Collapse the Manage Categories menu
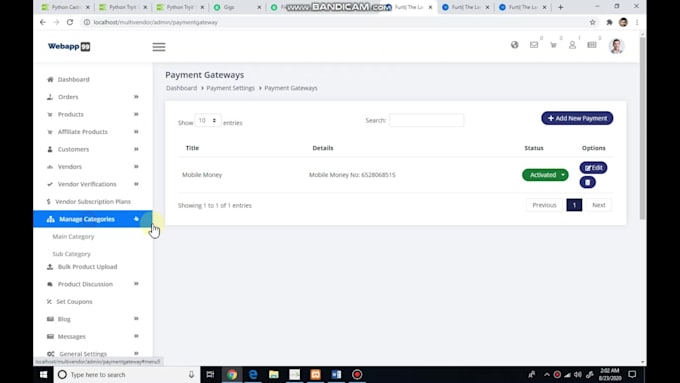The width and height of the screenshot is (680, 383). point(93,219)
